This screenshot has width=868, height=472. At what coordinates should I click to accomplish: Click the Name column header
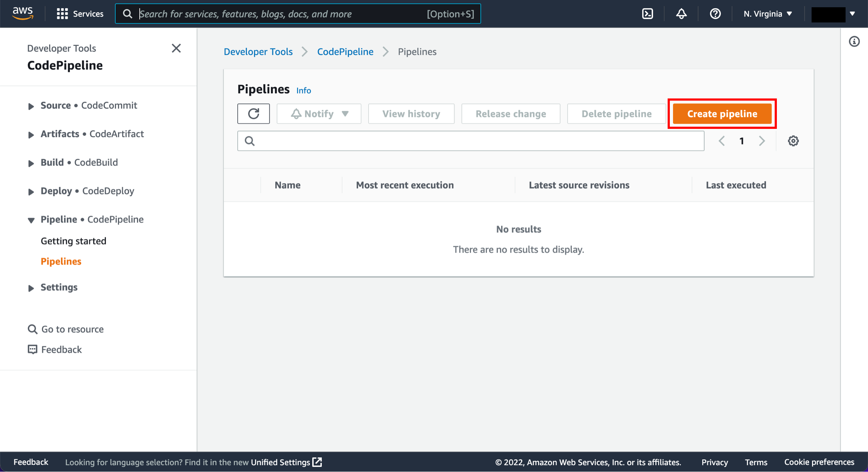(288, 185)
